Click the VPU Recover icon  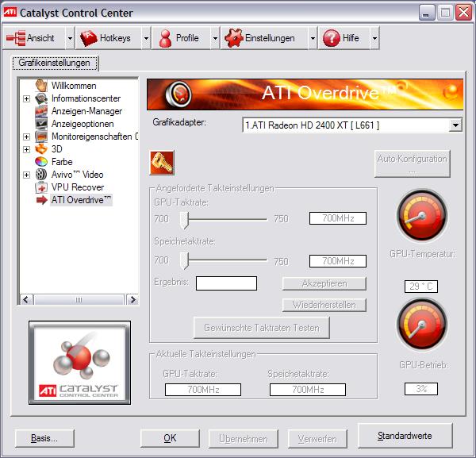click(x=41, y=187)
